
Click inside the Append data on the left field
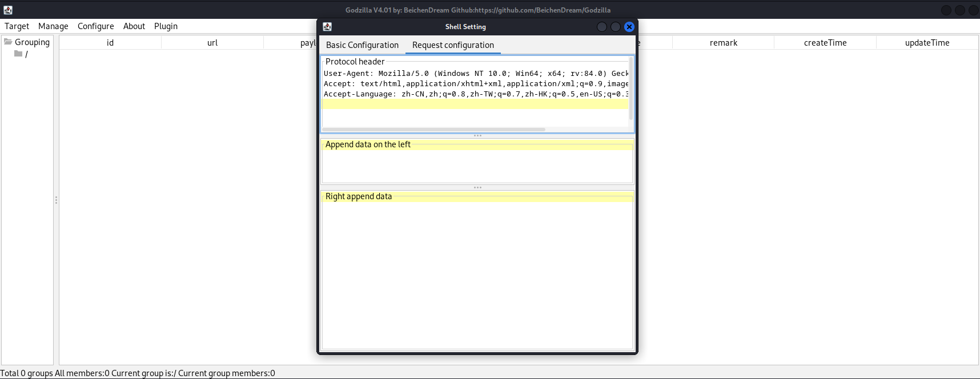477,166
